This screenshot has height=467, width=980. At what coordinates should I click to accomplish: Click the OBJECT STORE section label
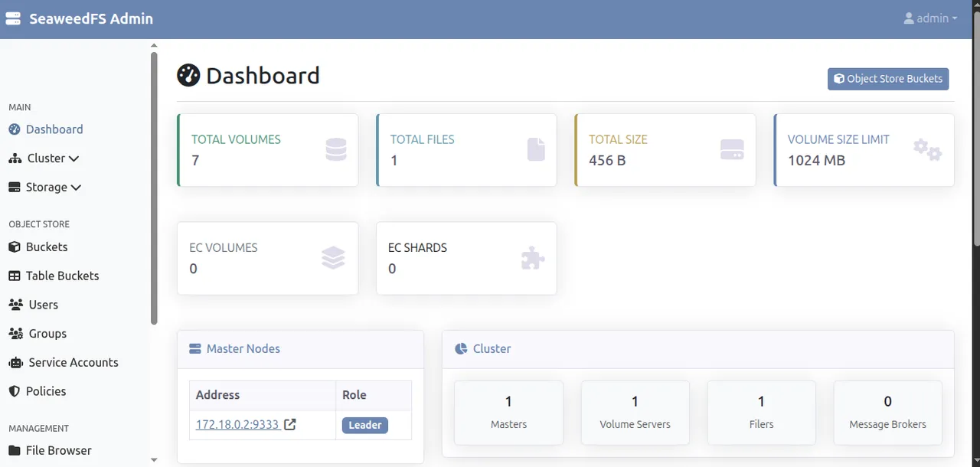click(x=39, y=224)
